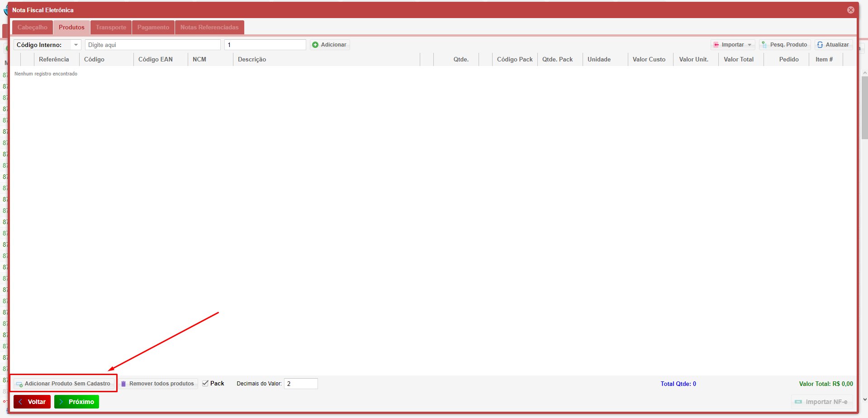This screenshot has height=418, width=868.
Task: Click the Importar arrow icon
Action: (x=716, y=45)
